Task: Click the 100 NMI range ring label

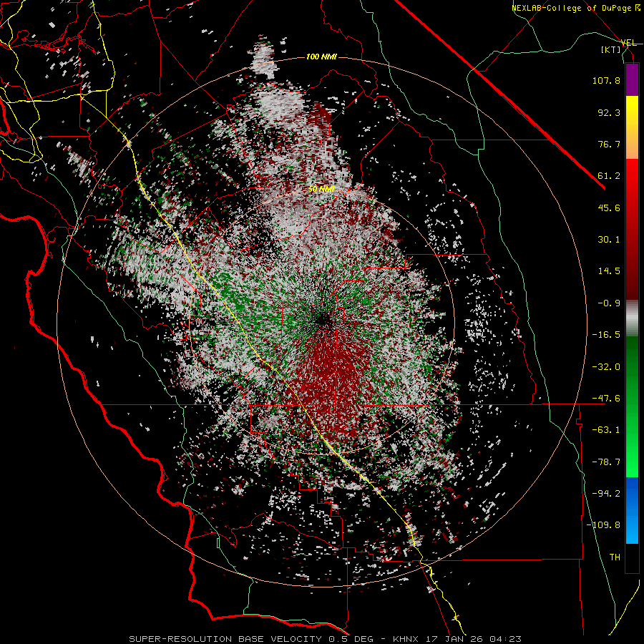Action: coord(321,57)
